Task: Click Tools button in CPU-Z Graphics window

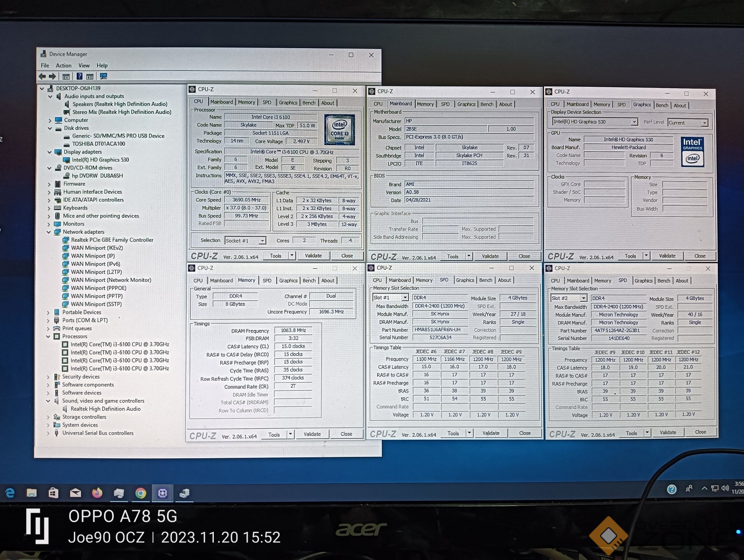Action: pos(631,256)
